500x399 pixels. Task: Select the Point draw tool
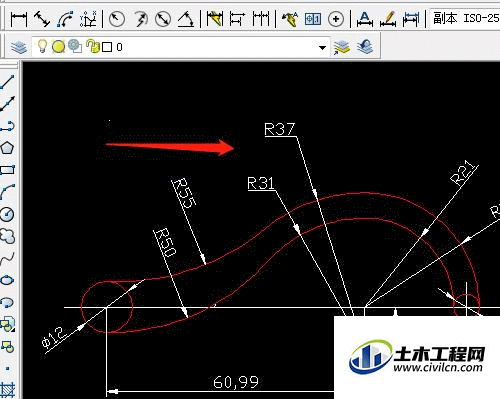(x=7, y=369)
